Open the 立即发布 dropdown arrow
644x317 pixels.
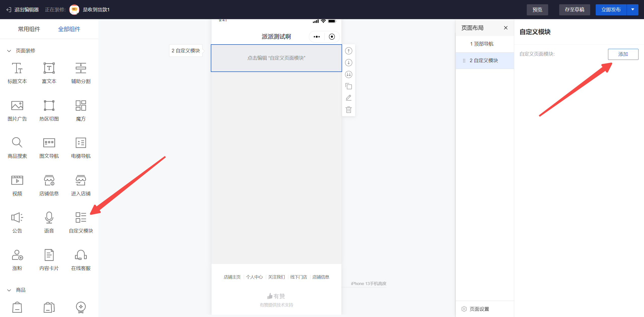(632, 10)
